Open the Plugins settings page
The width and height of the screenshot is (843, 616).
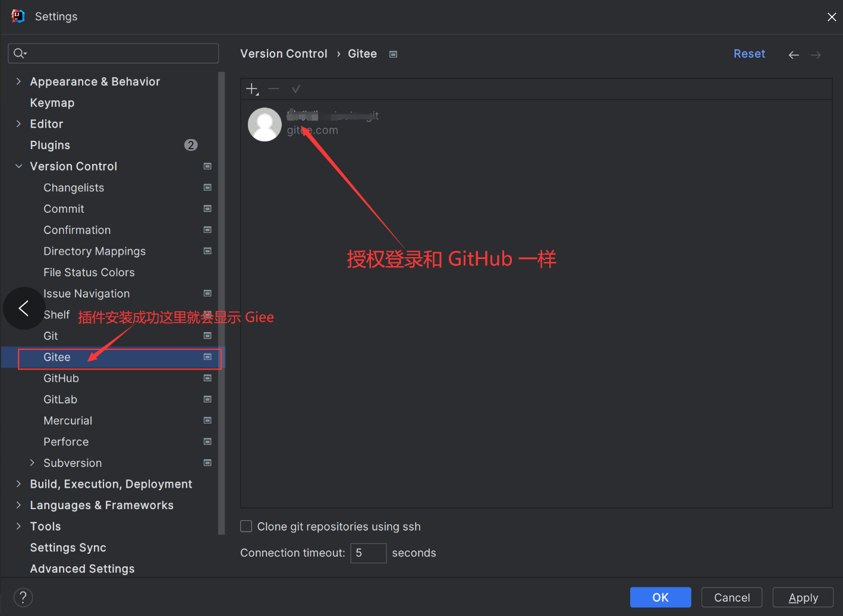pyautogui.click(x=50, y=145)
